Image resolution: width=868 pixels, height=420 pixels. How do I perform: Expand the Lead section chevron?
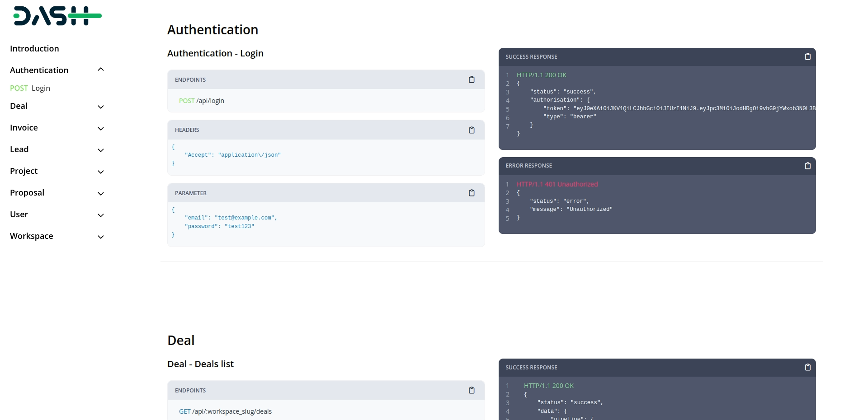[x=101, y=150]
